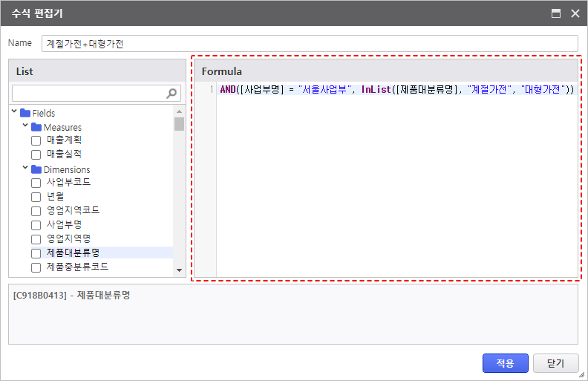Check the 매출실적 checkbox
This screenshot has height=381, width=588.
click(36, 154)
